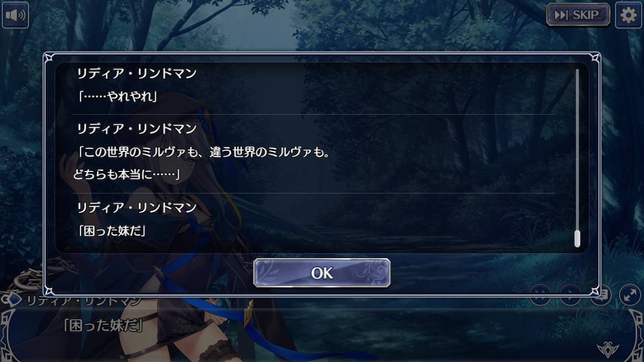The width and height of the screenshot is (644, 362).
Task: Click the speaker name label above dialogue box
Action: (x=84, y=300)
